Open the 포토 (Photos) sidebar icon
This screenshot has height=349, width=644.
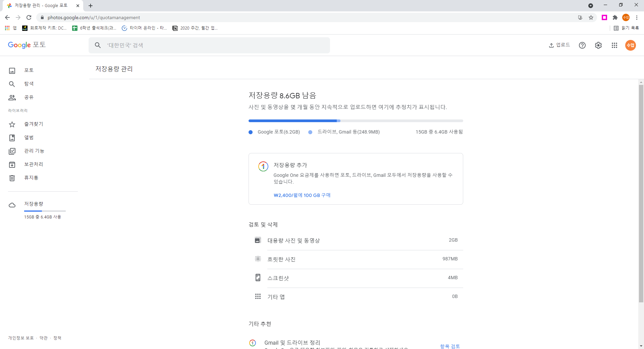12,70
